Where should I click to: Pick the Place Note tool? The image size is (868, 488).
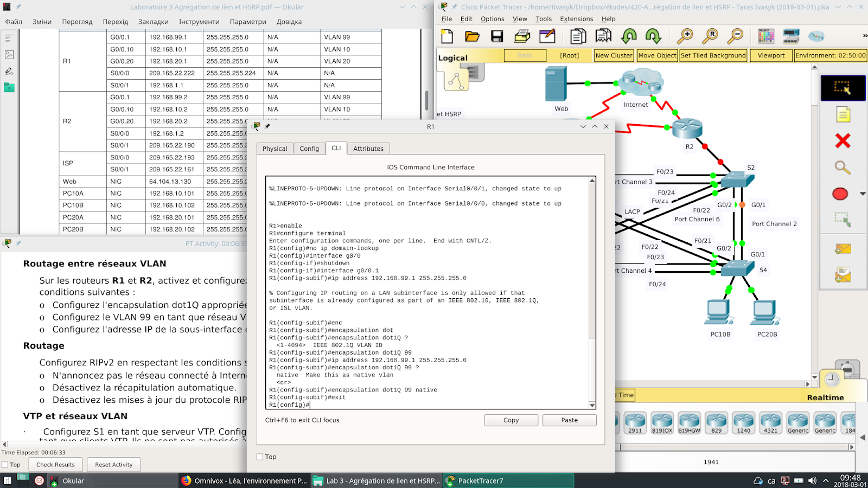tap(843, 114)
